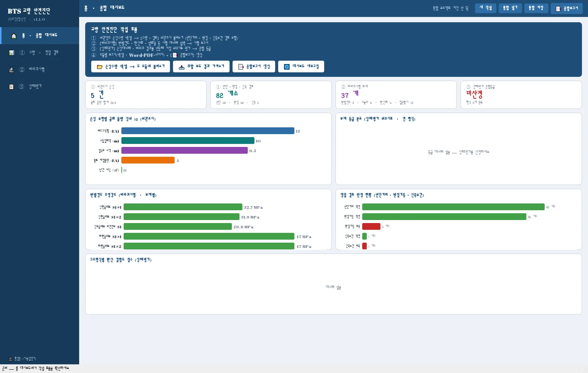The height and width of the screenshot is (373, 588).
Task: Click the 31.9 MPa value label
Action: tap(250, 217)
